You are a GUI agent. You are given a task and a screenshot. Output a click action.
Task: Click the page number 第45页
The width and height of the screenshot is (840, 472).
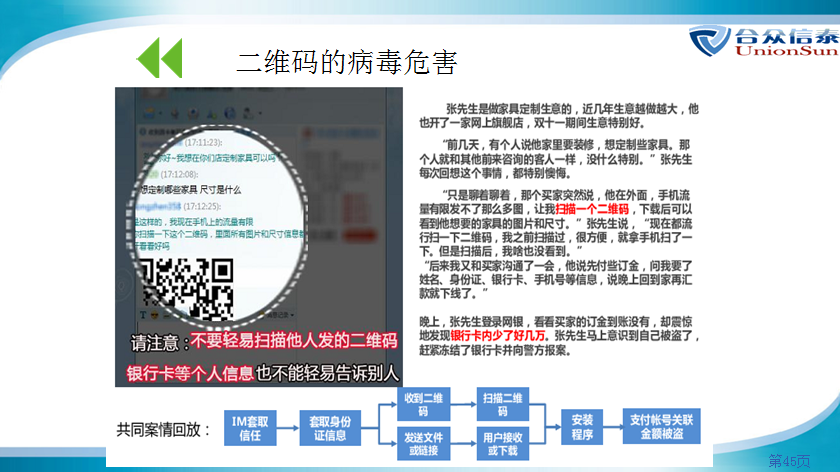pos(789,461)
